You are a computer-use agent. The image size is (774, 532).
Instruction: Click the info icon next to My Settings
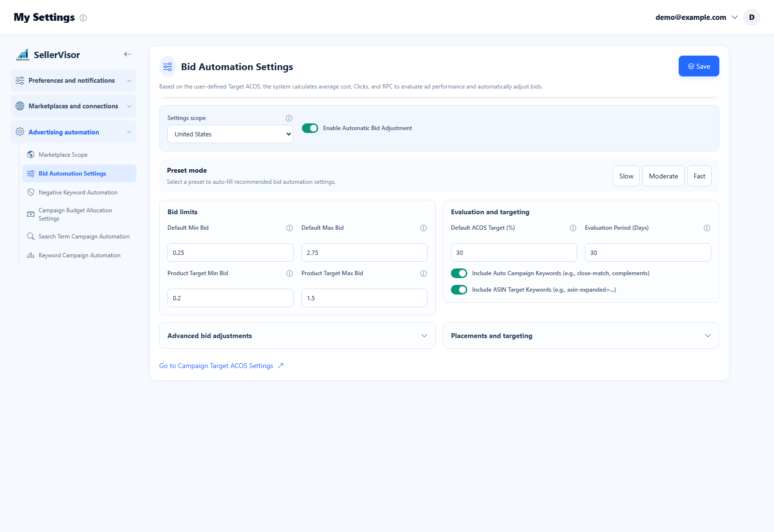point(83,18)
